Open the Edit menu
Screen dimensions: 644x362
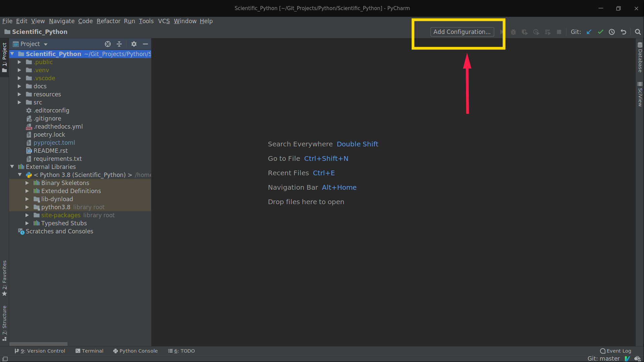point(21,21)
